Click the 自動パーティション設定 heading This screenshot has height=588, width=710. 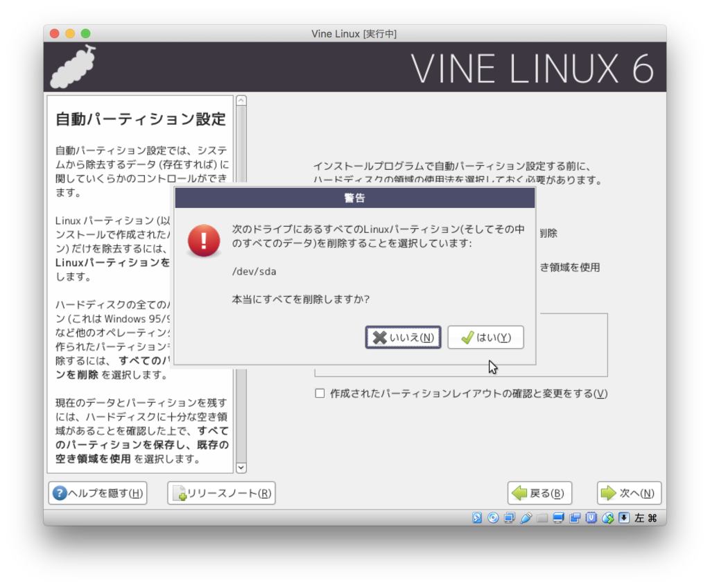click(x=140, y=119)
